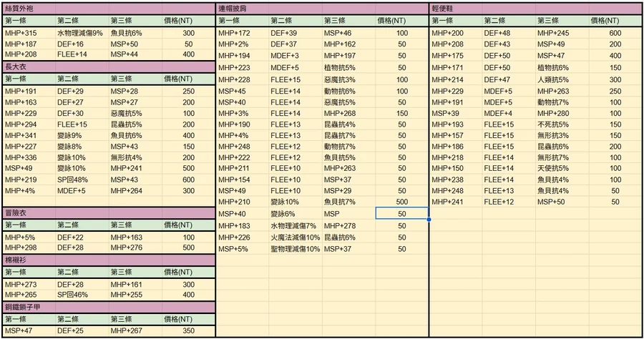Select the 變詠8% cell

tap(82, 147)
